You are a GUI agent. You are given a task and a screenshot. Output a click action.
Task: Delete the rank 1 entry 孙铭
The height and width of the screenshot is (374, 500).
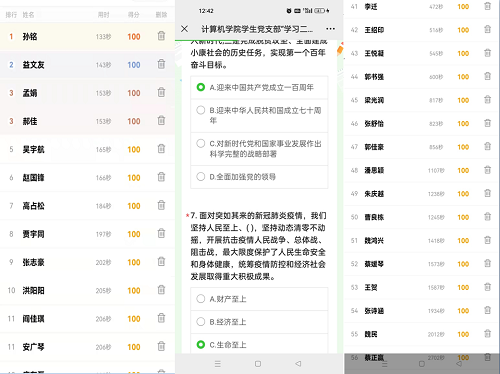coord(161,36)
